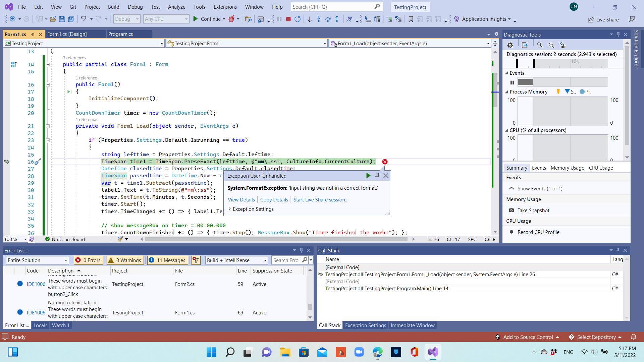Toggle the 0 Warnings filter
The height and width of the screenshot is (362, 644).
click(x=125, y=260)
